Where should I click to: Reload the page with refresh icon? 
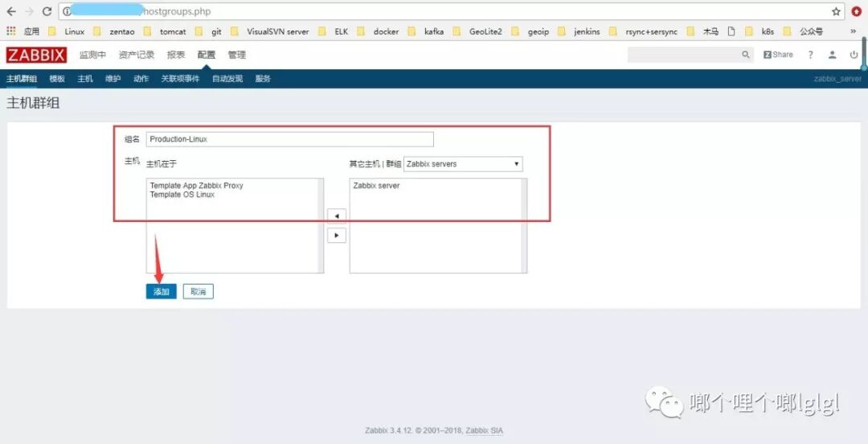point(47,11)
